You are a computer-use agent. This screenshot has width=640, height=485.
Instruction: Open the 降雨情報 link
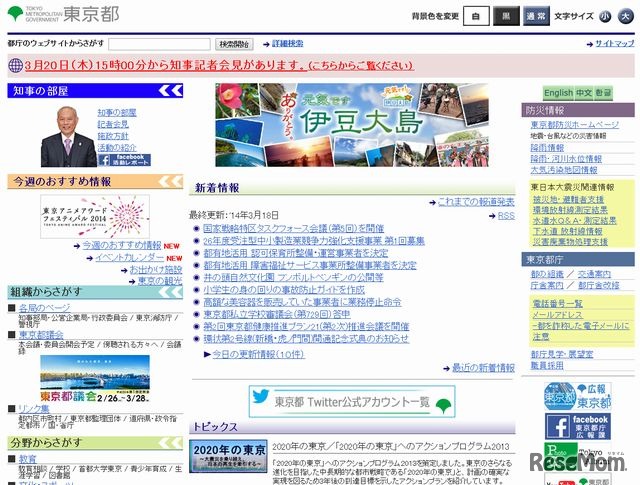pos(547,147)
